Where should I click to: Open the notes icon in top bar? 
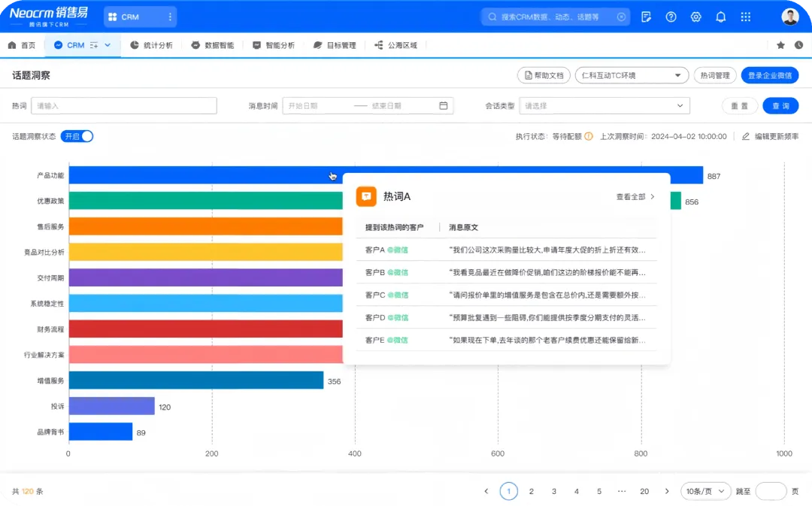[647, 17]
